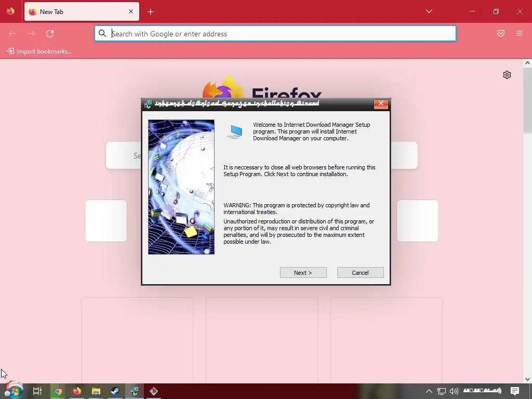Screen dimensions: 532x399
Task: Open Google Chrome from the taskbar
Action: tap(58, 391)
